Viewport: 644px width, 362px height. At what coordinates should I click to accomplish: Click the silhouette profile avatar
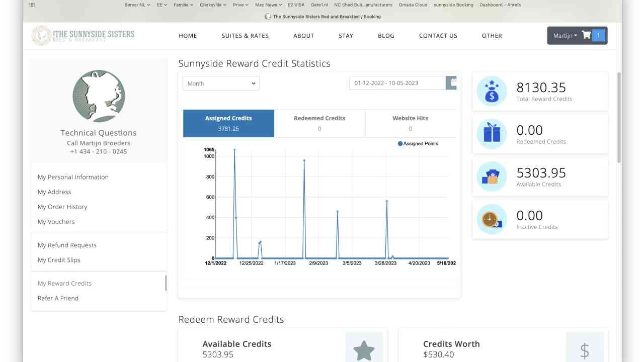99,96
